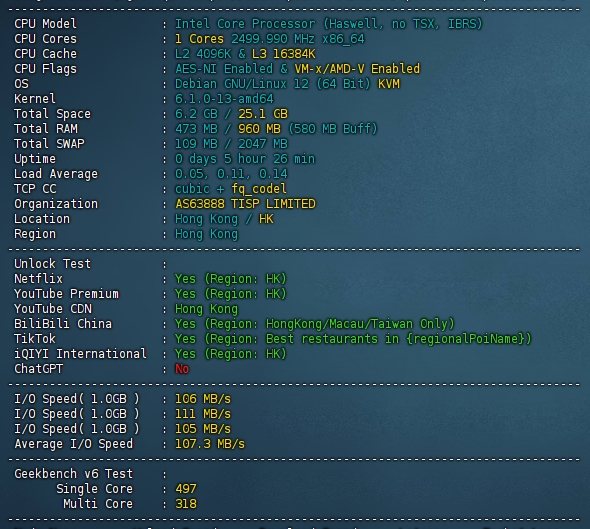
Task: Click the 'Single Core' label
Action: (94, 489)
